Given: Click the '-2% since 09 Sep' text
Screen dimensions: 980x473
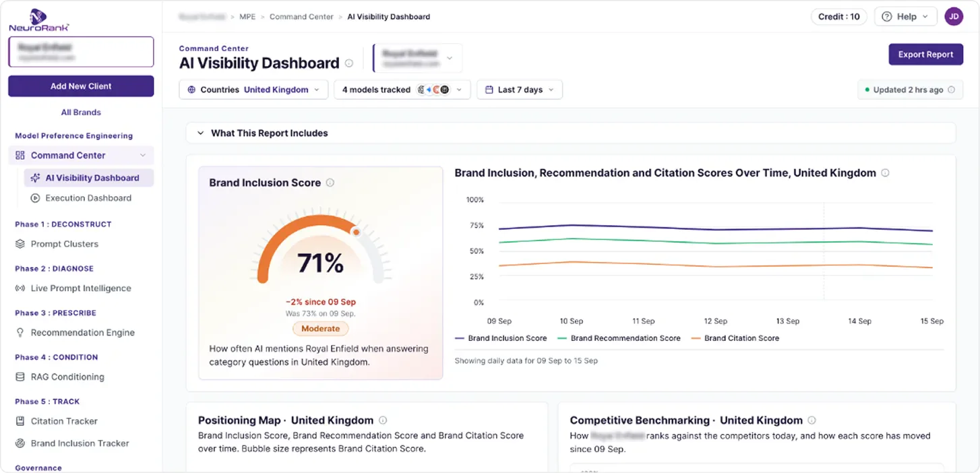Looking at the screenshot, I should pyautogui.click(x=321, y=302).
